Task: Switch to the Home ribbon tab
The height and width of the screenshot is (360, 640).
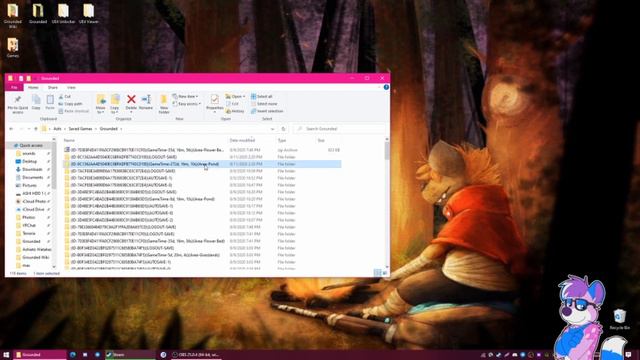Action: click(x=33, y=87)
